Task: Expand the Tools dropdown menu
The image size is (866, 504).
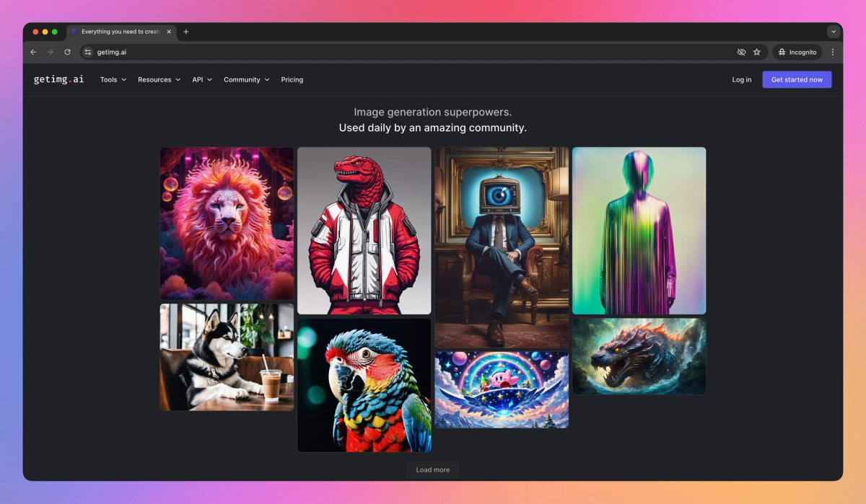Action: point(113,79)
